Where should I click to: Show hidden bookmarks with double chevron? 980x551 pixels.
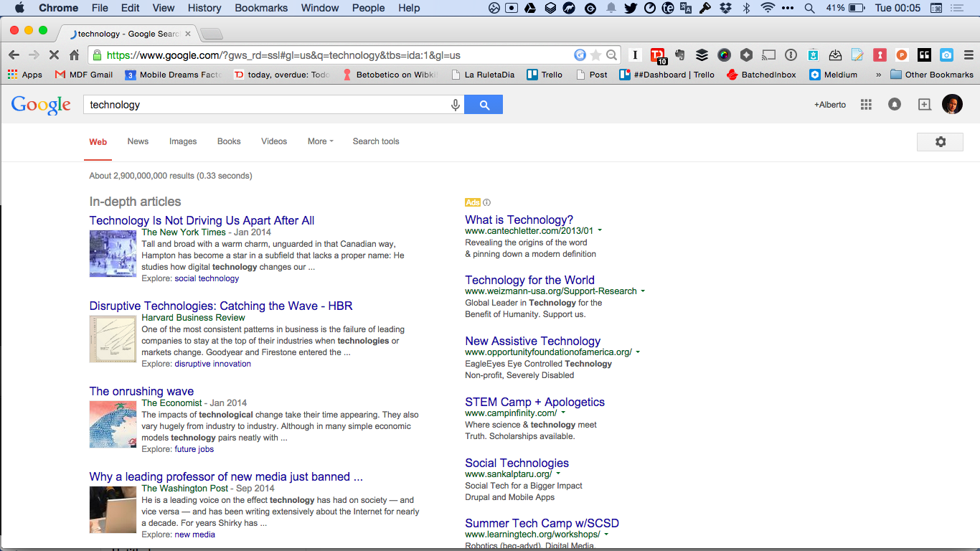tap(878, 75)
